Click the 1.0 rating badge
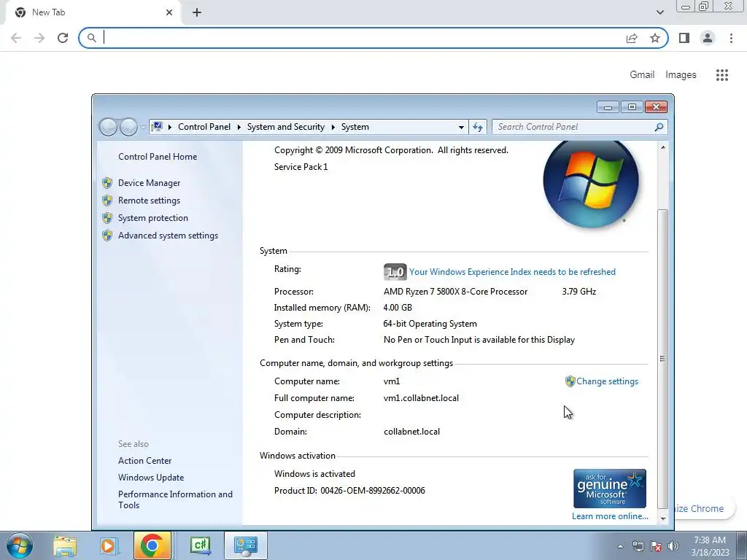 pos(395,272)
